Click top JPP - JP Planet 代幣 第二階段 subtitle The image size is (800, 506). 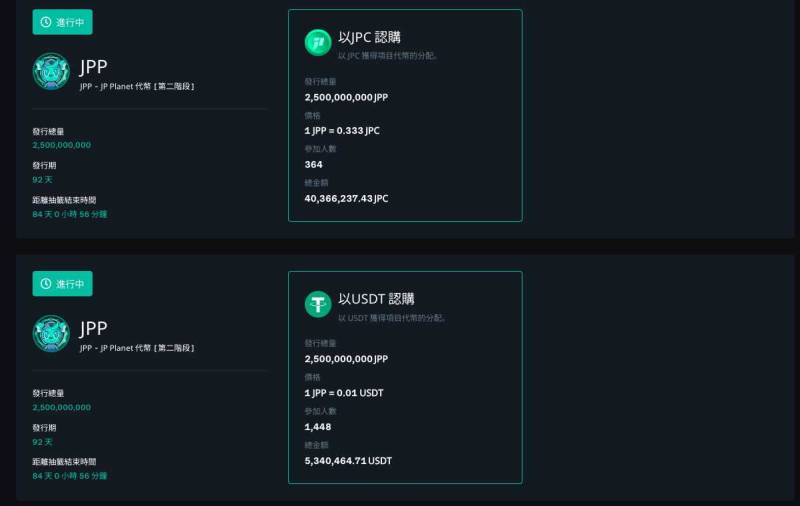[x=137, y=86]
